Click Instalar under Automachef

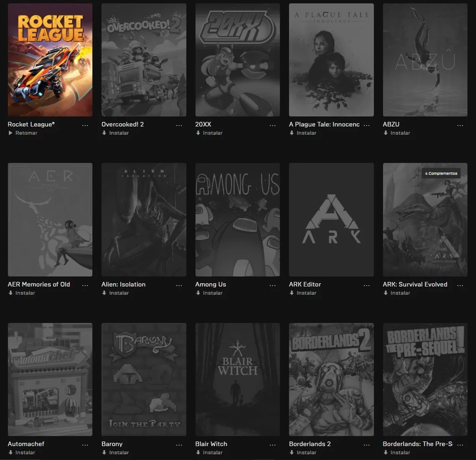point(22,452)
